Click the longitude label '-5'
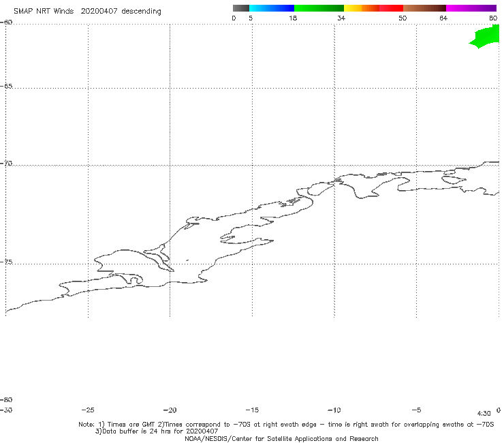The image size is (504, 443). pos(416,410)
